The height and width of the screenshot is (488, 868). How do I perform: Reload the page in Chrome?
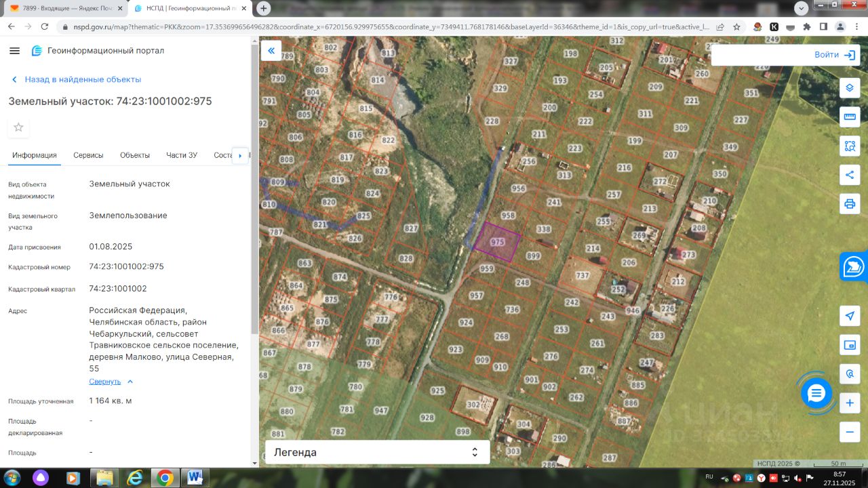tap(45, 27)
